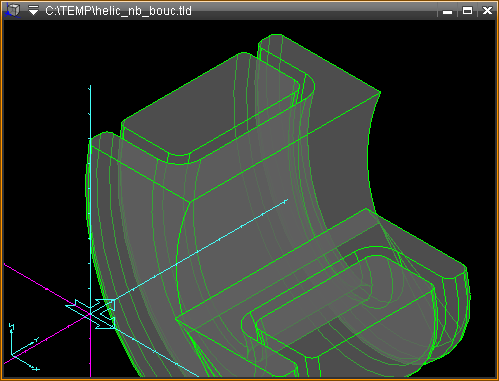Click the 3D cube document icon in title bar

[12, 10]
